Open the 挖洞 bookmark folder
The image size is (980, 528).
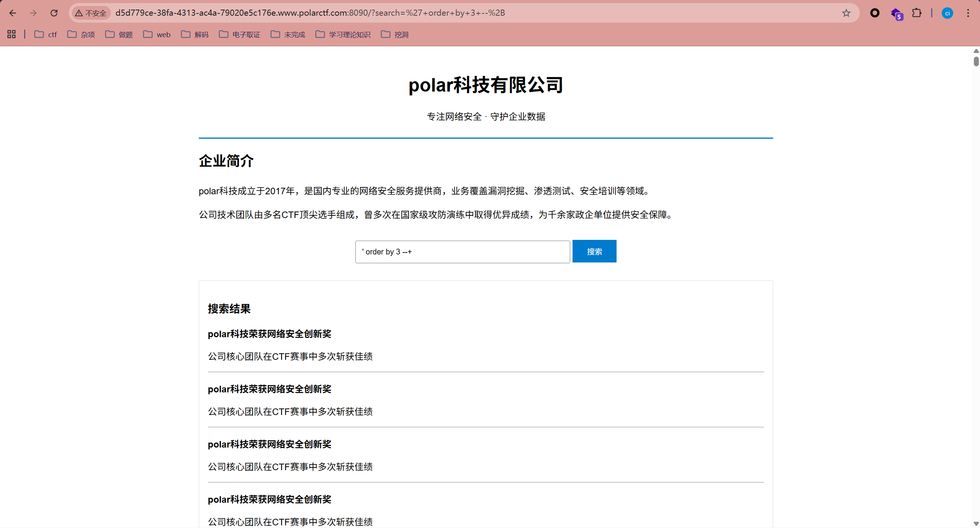pos(394,34)
